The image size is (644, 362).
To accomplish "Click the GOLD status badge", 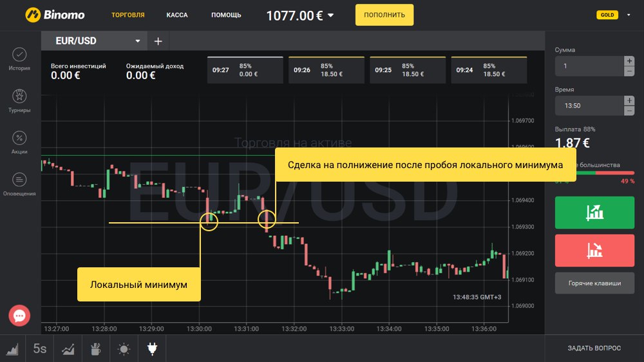I will 607,15.
